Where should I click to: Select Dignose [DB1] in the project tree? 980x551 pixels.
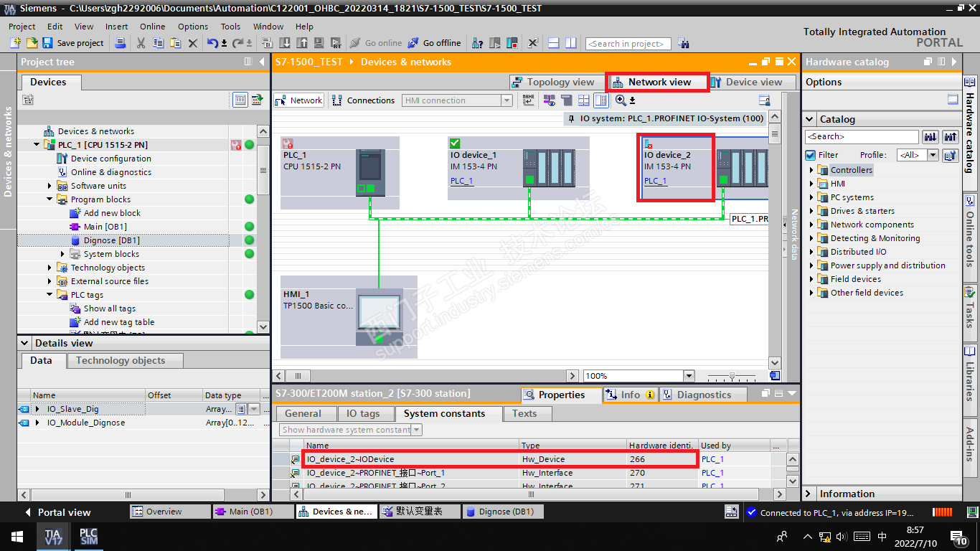click(112, 240)
